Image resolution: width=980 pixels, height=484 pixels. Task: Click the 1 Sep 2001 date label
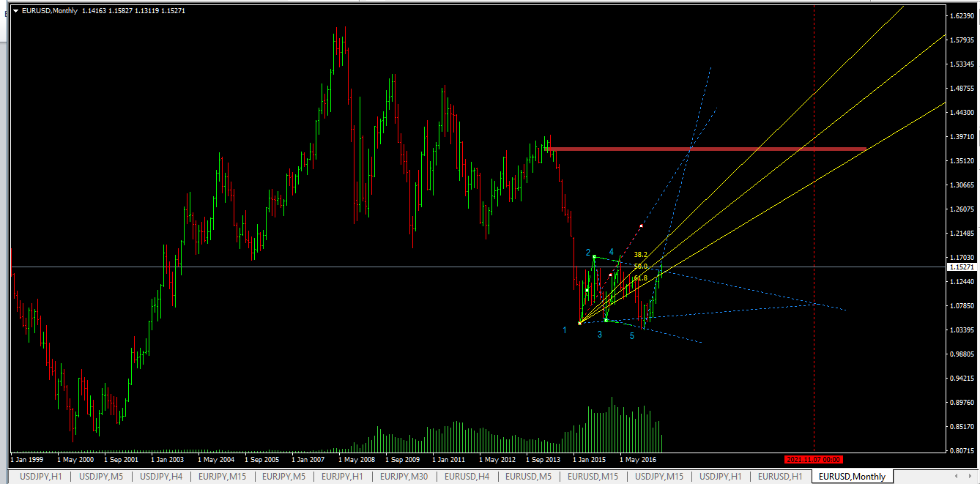(121, 460)
